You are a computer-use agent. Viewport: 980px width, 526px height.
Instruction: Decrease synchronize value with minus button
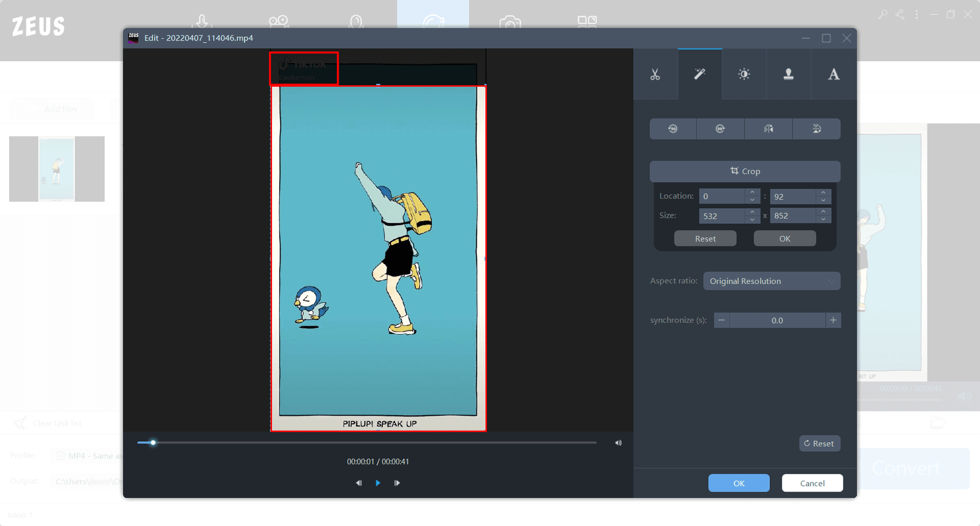tap(722, 320)
